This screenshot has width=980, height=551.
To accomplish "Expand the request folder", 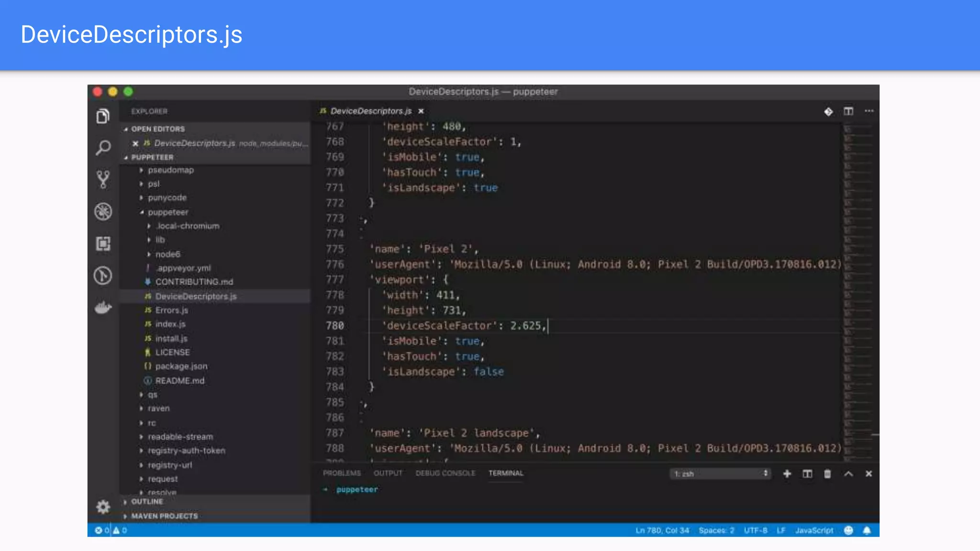I will pos(162,479).
